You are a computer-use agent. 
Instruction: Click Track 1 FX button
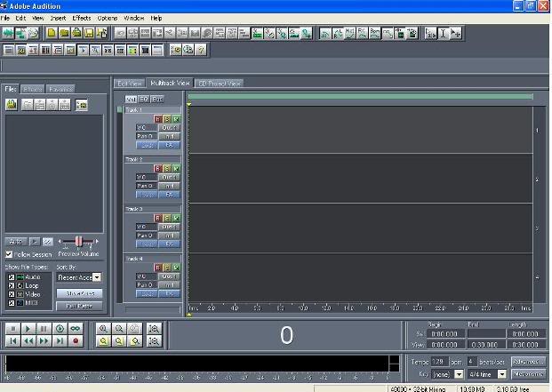169,145
